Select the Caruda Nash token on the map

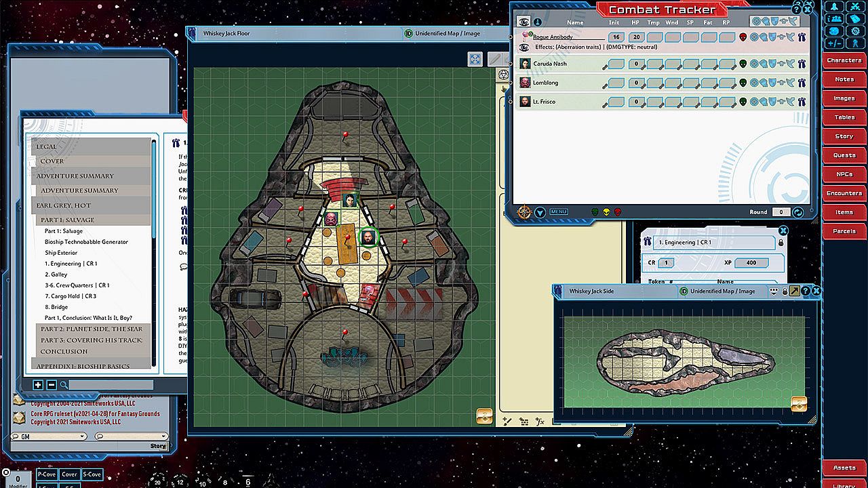point(350,200)
